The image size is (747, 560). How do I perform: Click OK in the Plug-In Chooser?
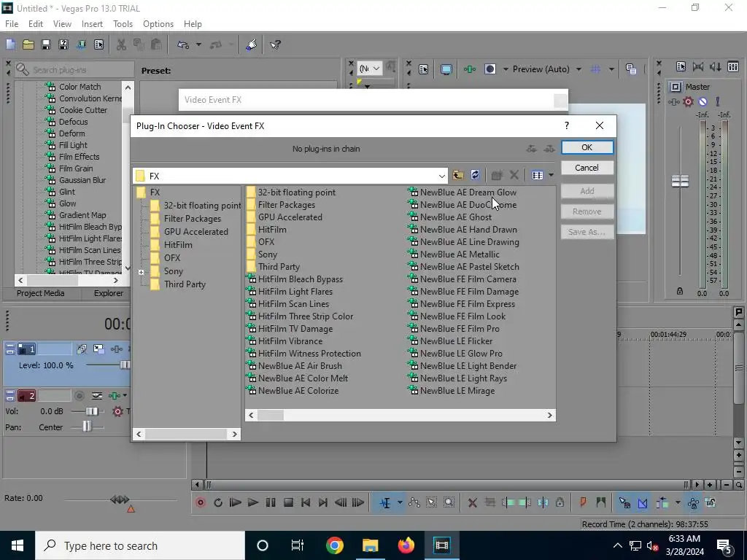pos(587,147)
